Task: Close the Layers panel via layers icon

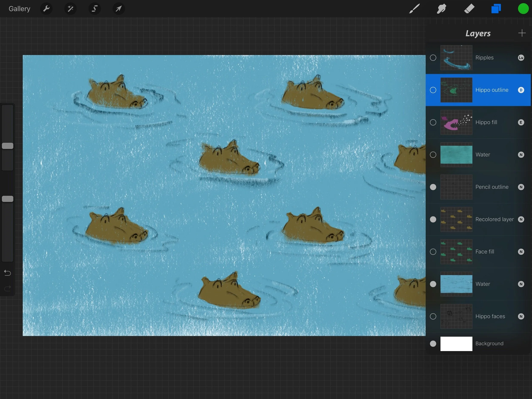Action: (x=496, y=9)
